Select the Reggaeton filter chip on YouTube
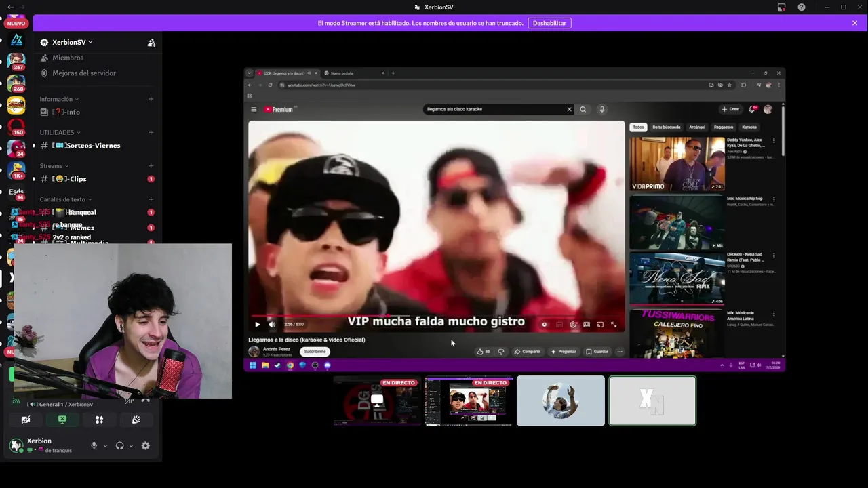 pyautogui.click(x=724, y=127)
